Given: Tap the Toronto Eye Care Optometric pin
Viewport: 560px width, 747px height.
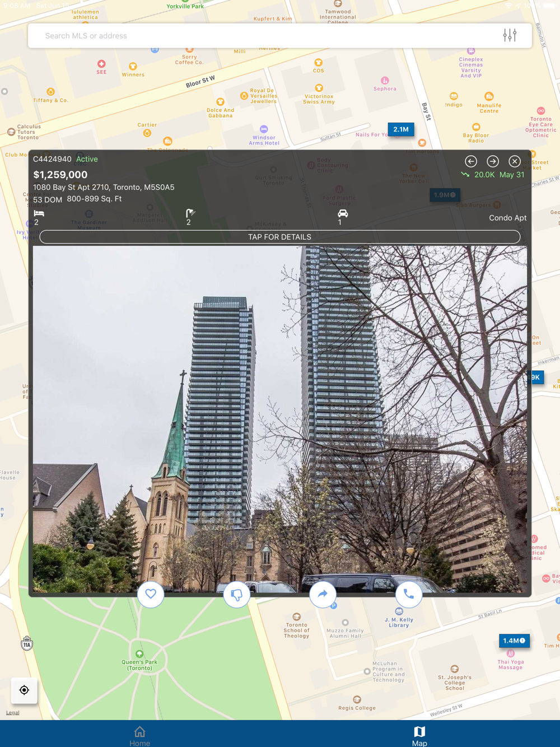Looking at the screenshot, I should click(540, 111).
